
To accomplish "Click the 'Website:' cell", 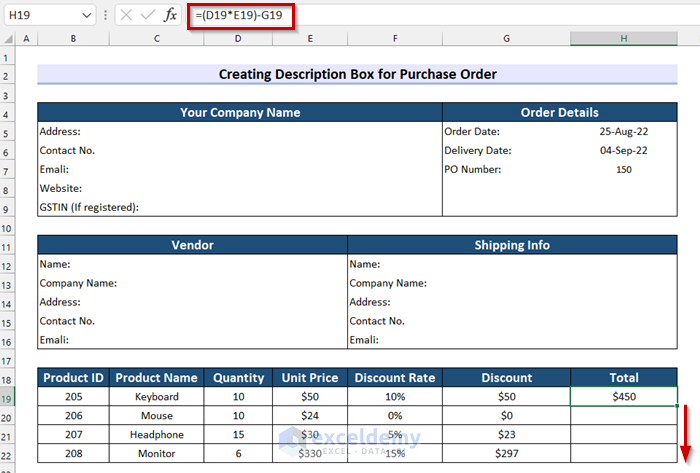I will click(x=61, y=188).
